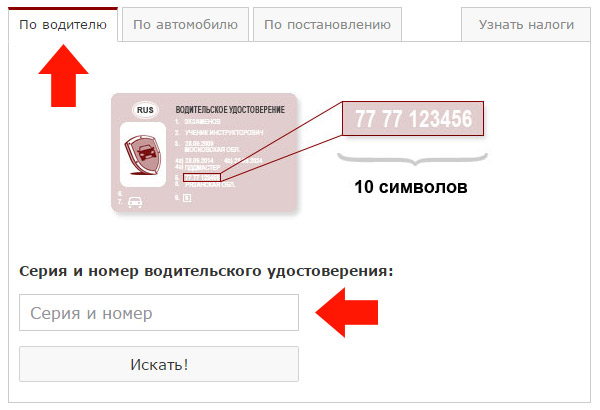Viewport: 600px width, 410px height.
Task: Click the curly brace under enlarged number
Action: point(412,158)
